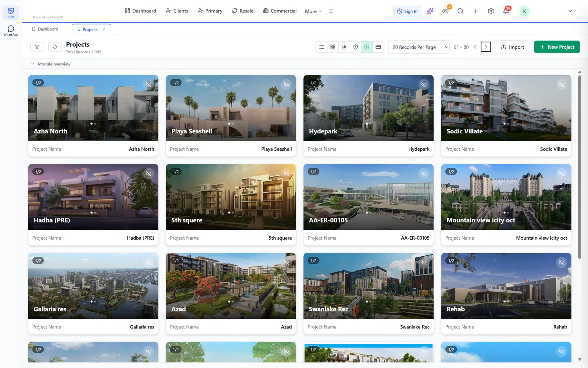Open the settings gear icon

point(491,11)
